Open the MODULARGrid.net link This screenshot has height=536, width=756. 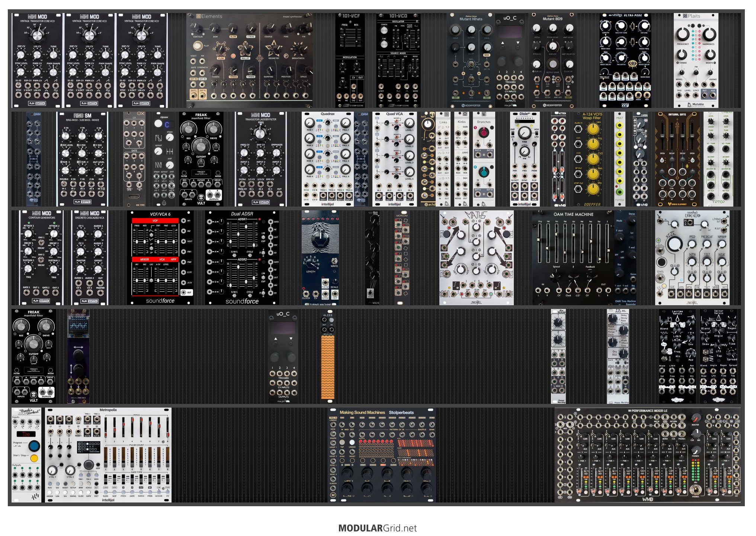point(378,528)
